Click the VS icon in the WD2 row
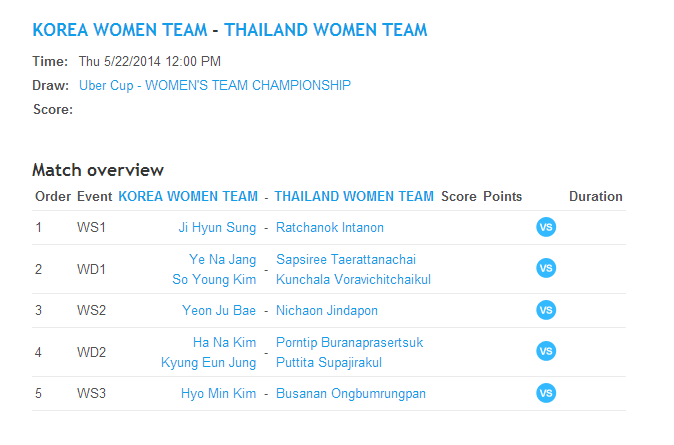The height and width of the screenshot is (445, 674). 546,351
